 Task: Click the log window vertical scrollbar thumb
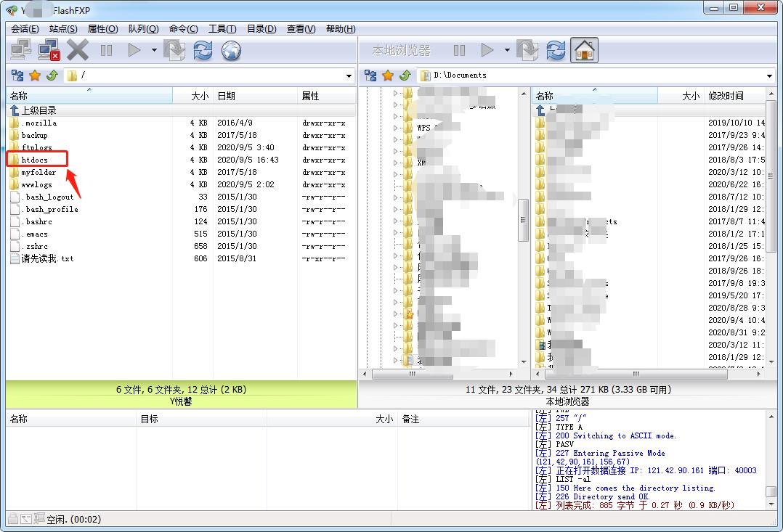[x=771, y=491]
